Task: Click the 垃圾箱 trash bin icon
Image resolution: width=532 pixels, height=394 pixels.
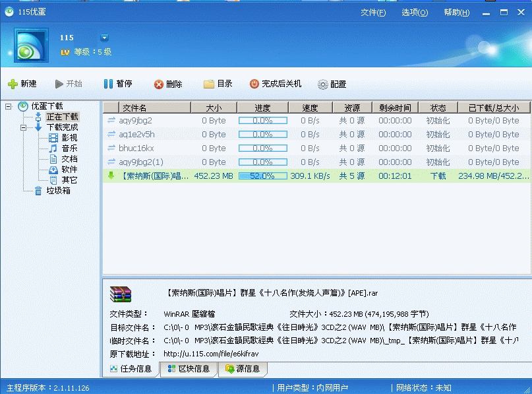Action: click(38, 191)
